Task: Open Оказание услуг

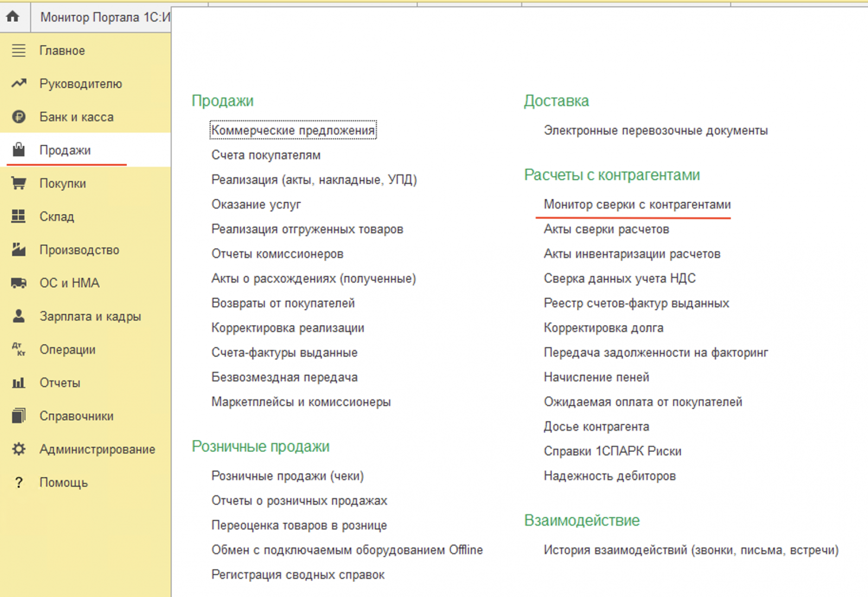Action: point(256,204)
